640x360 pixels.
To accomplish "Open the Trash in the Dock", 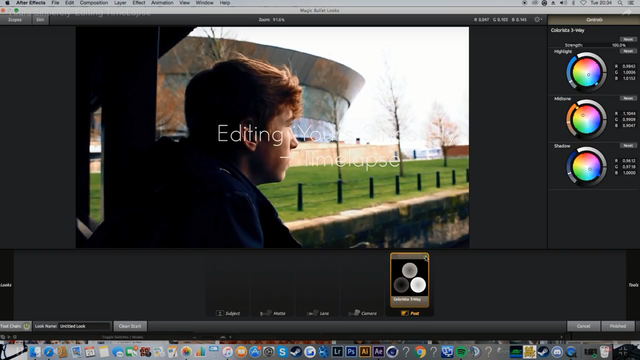I will pyautogui.click(x=605, y=351).
